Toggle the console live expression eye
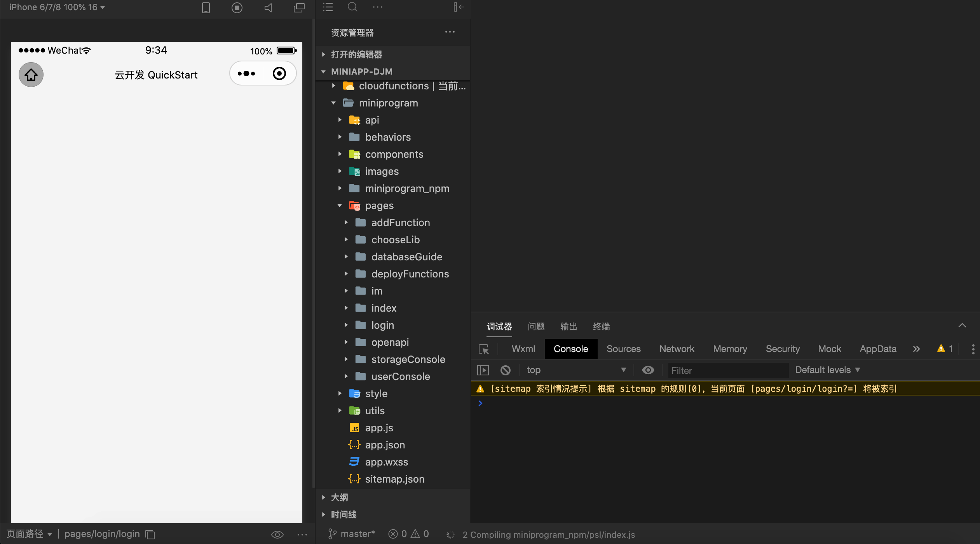This screenshot has height=544, width=980. pos(648,370)
